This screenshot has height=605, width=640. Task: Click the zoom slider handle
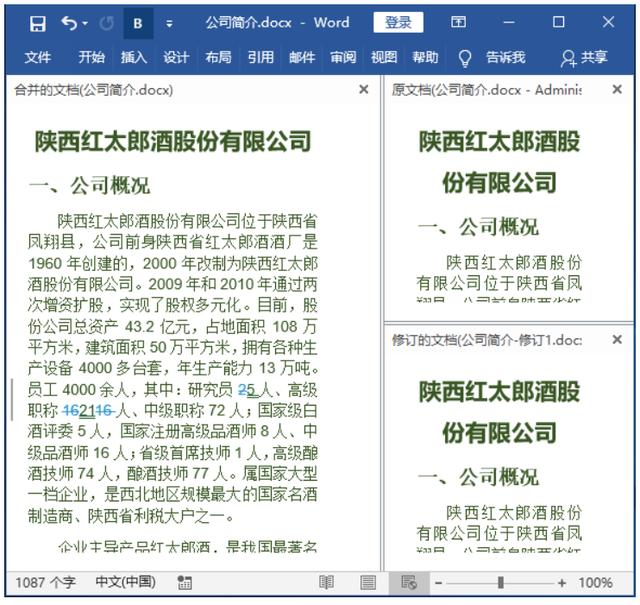[500, 583]
